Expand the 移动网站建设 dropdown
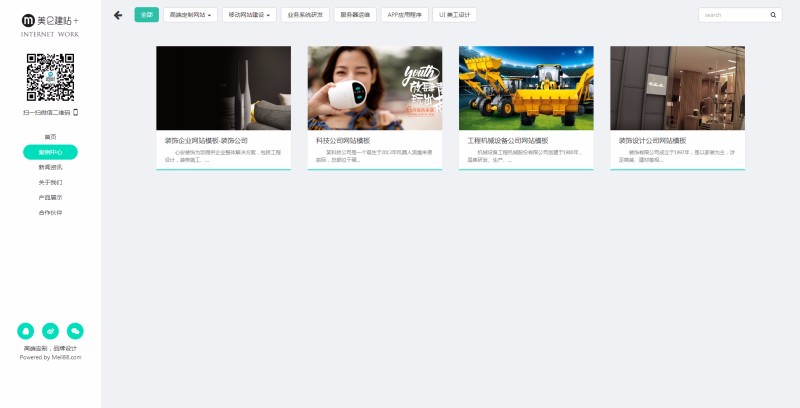Screen dimensions: 800x408 249,15
